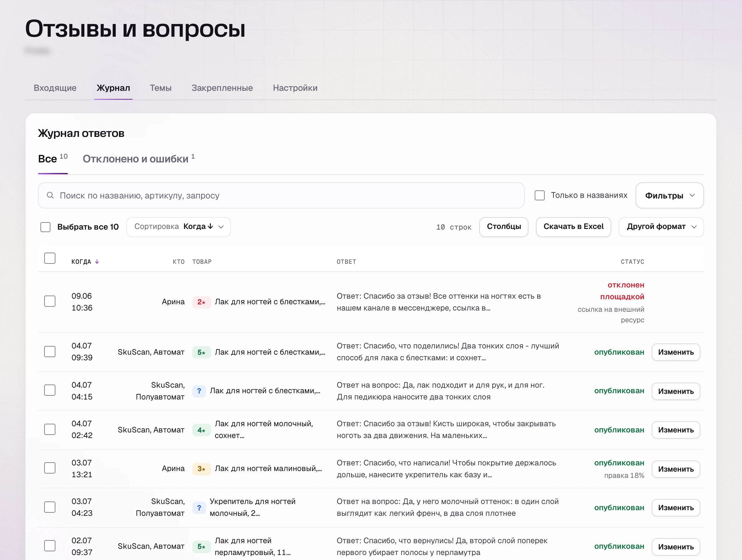Open the Сортировка Когда dropdown
Screen dimensions: 742x560
[178, 227]
